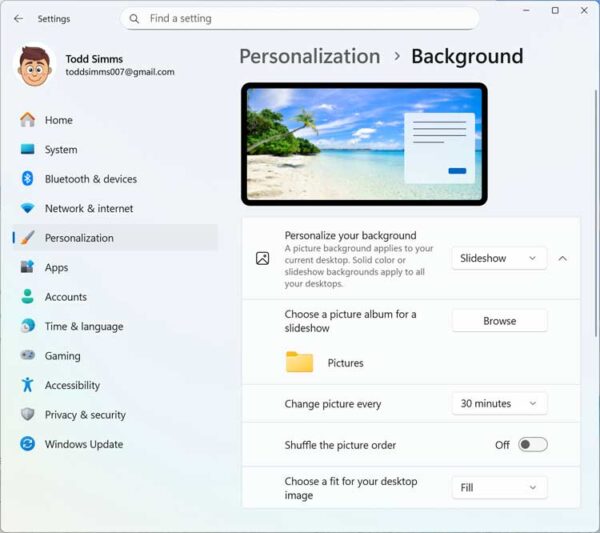Collapse the Personalize your background section

point(562,259)
